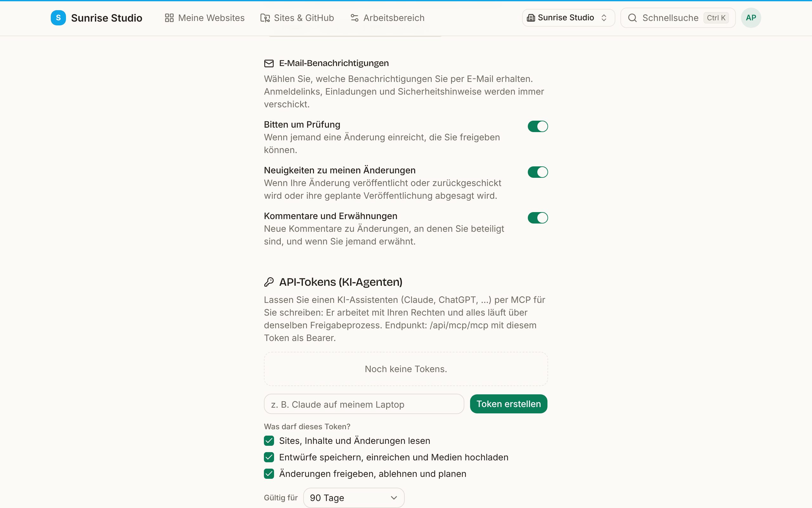The height and width of the screenshot is (508, 812).
Task: Click the E-Mail-Benachrichtigungen heading
Action: click(x=334, y=63)
